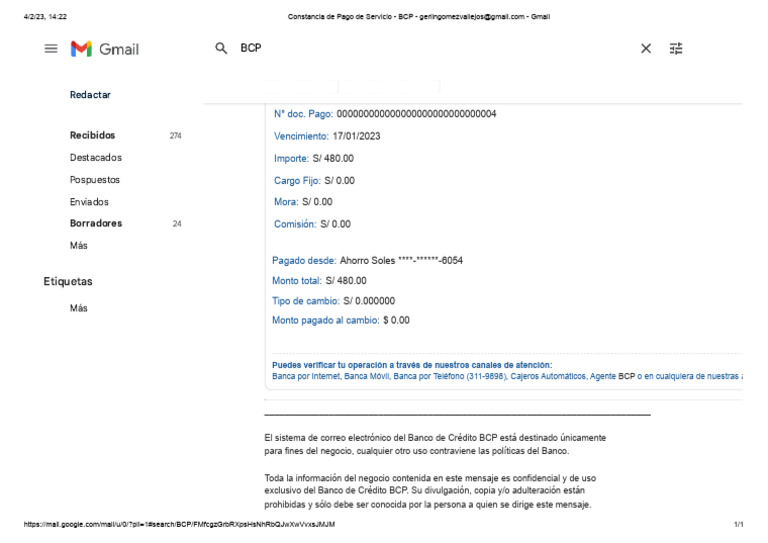This screenshot has height=543, width=768.
Task: Open the Borradores drafts folder
Action: point(96,223)
